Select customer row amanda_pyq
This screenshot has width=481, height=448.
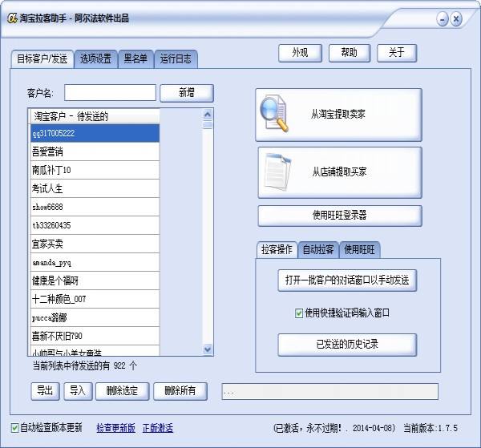(95, 262)
